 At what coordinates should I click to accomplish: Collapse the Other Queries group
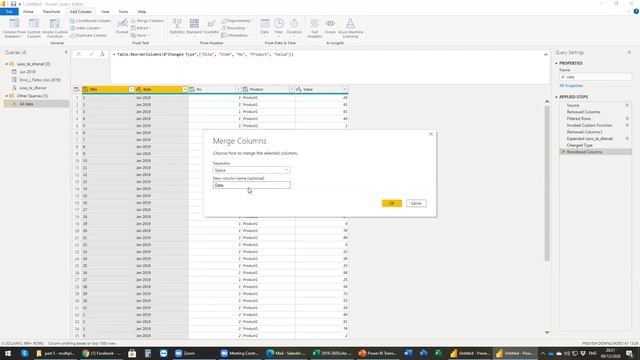tap(7, 96)
